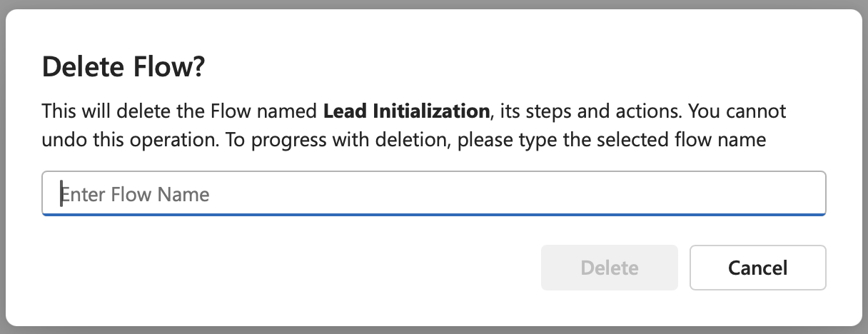Image resolution: width=868 pixels, height=334 pixels.
Task: Click the "Delete Flow?" dialog heading
Action: tap(124, 67)
